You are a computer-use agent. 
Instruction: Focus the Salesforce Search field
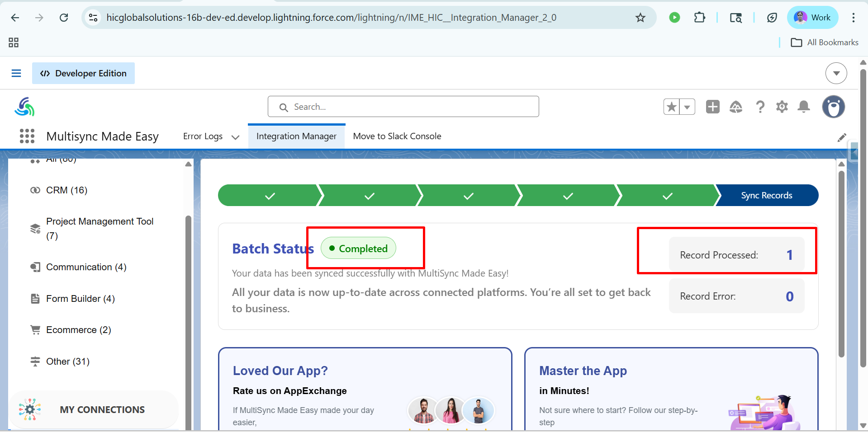[x=403, y=107]
